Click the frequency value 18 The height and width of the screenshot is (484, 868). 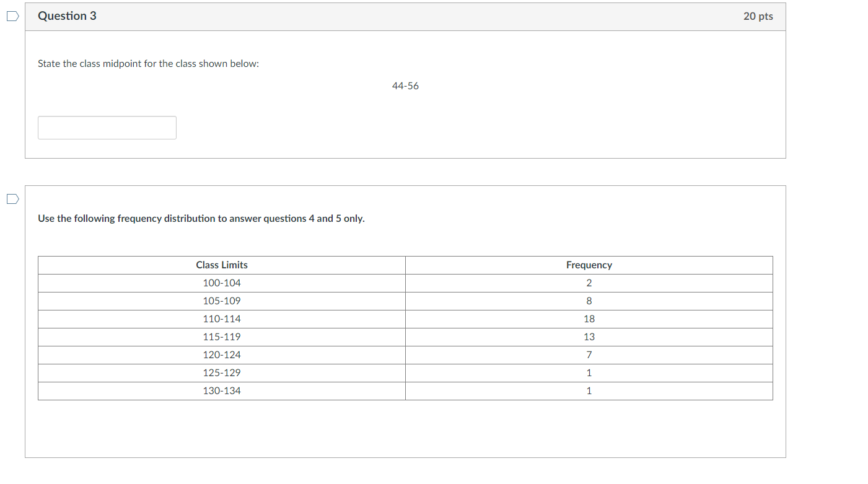coord(589,319)
